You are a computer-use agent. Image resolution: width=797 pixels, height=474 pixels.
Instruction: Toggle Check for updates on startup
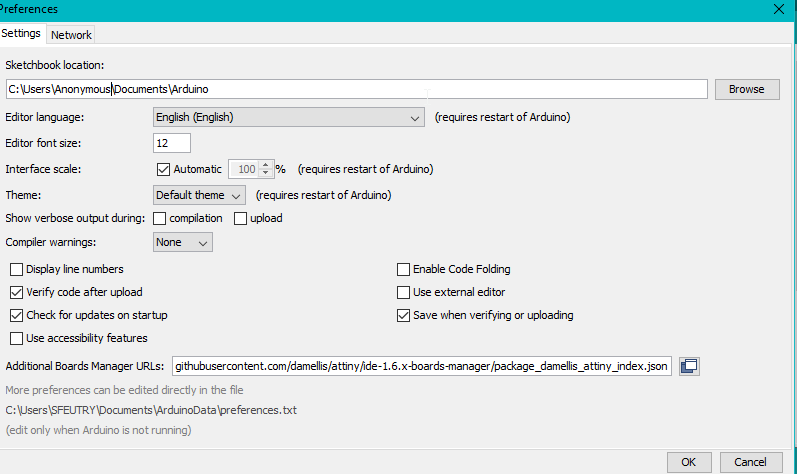[16, 315]
